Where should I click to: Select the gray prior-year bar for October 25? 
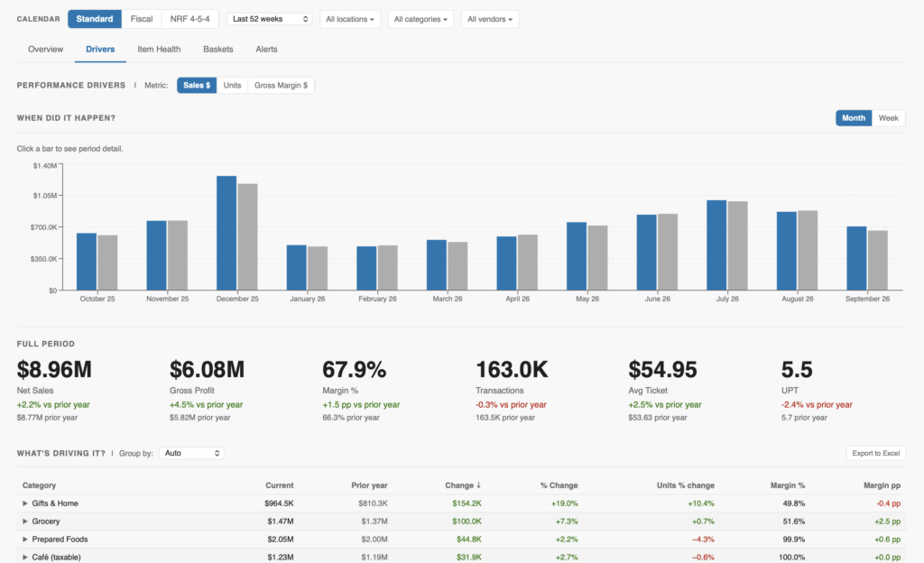tap(107, 263)
